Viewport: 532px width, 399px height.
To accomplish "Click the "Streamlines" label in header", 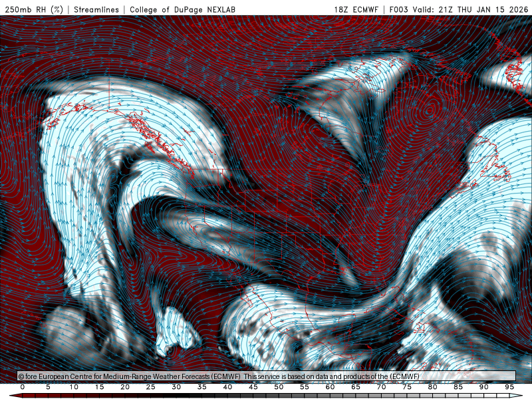I will point(96,9).
